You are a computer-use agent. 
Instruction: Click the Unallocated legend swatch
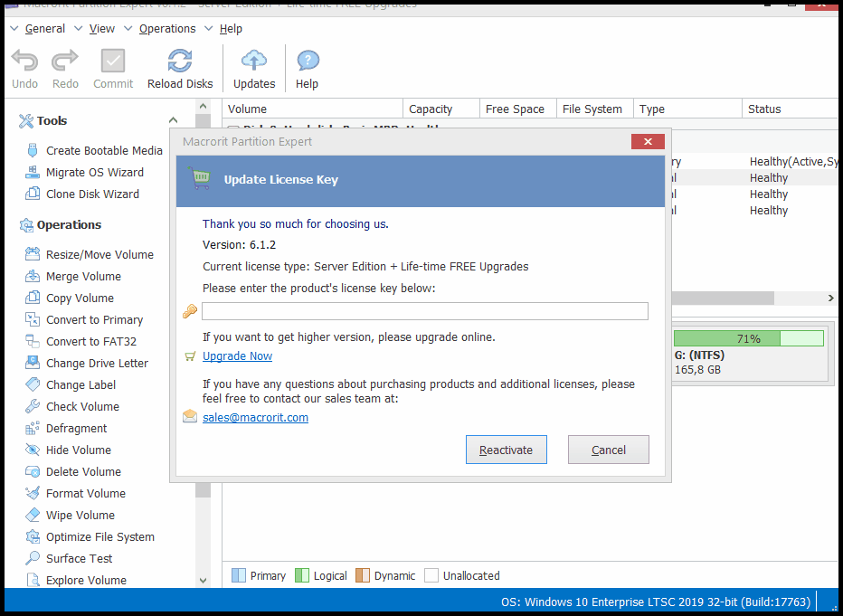point(431,575)
